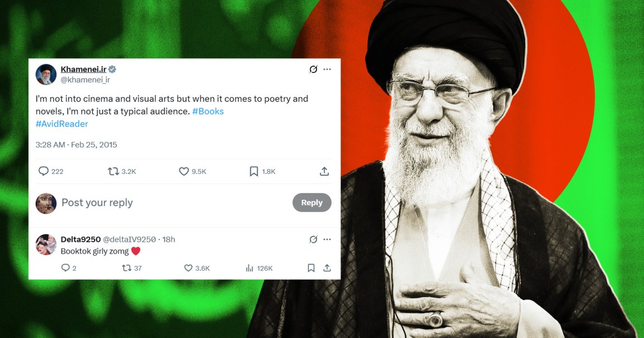View analytics on Delta9250 reply
The image size is (644, 338).
tap(249, 268)
